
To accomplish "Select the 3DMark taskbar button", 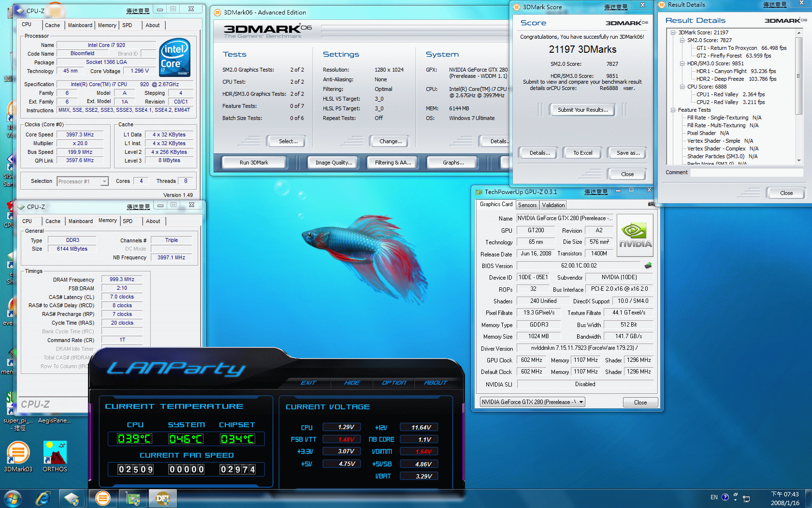I will (102, 498).
